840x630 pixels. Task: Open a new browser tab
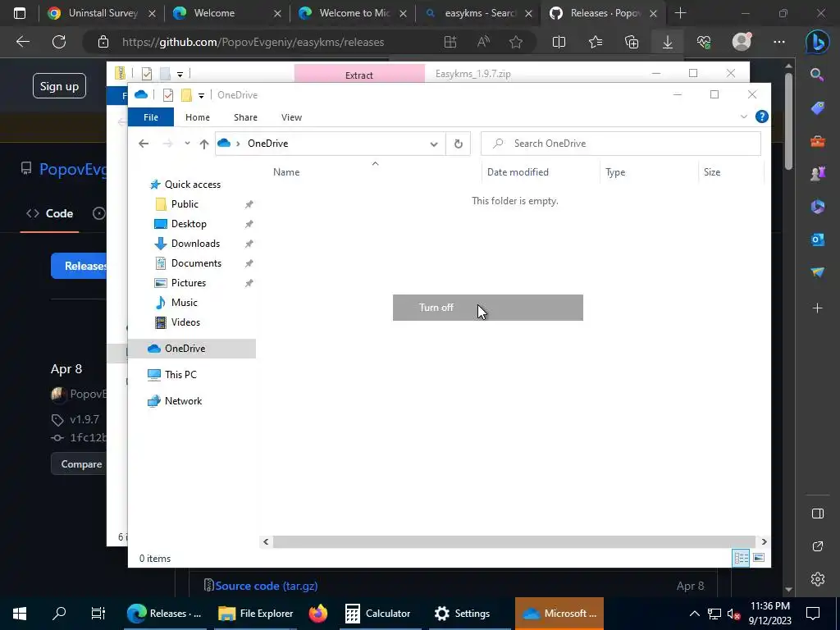pos(680,13)
